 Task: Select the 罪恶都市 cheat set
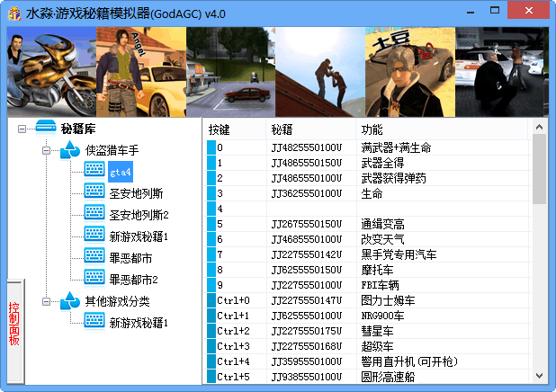point(130,258)
